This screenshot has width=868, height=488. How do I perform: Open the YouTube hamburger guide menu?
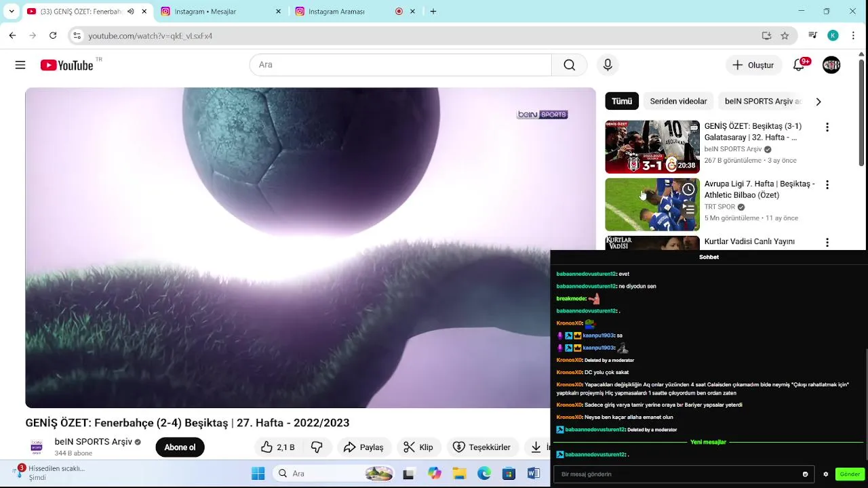tap(20, 65)
